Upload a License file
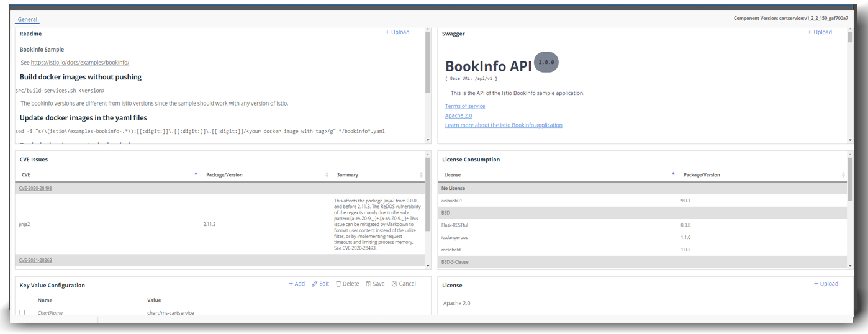The height and width of the screenshot is (334, 868). [x=826, y=284]
